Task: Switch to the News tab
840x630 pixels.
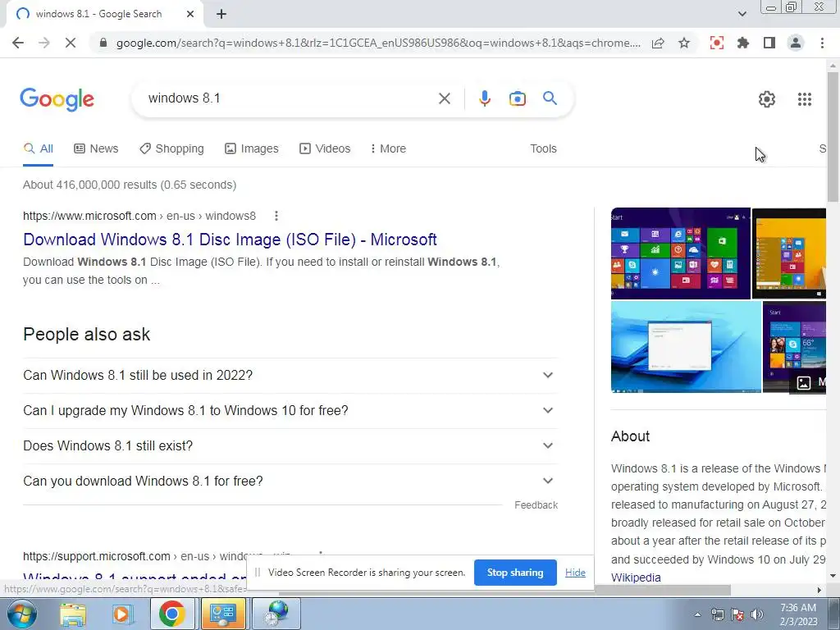Action: click(96, 149)
